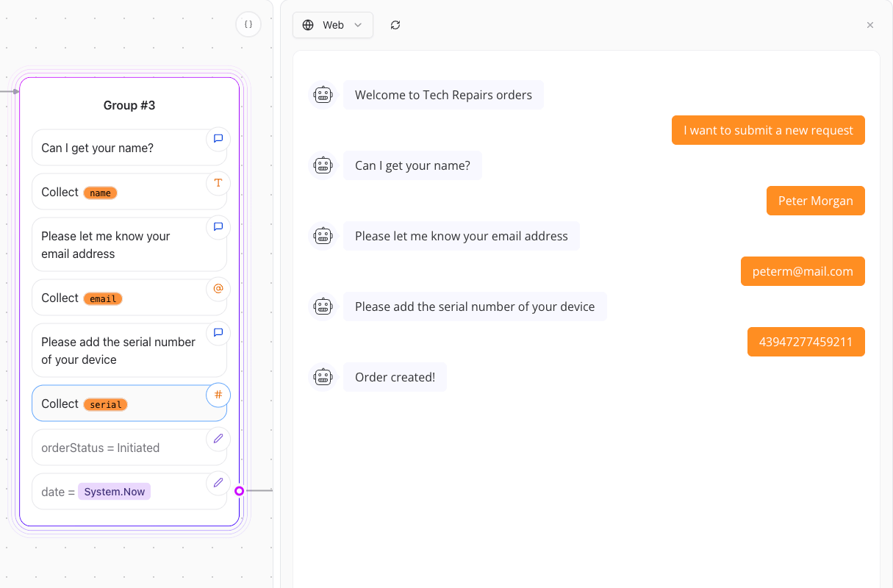Select the orderStatus = Initiated block
Image resolution: width=893 pixels, height=588 pixels.
tap(129, 448)
